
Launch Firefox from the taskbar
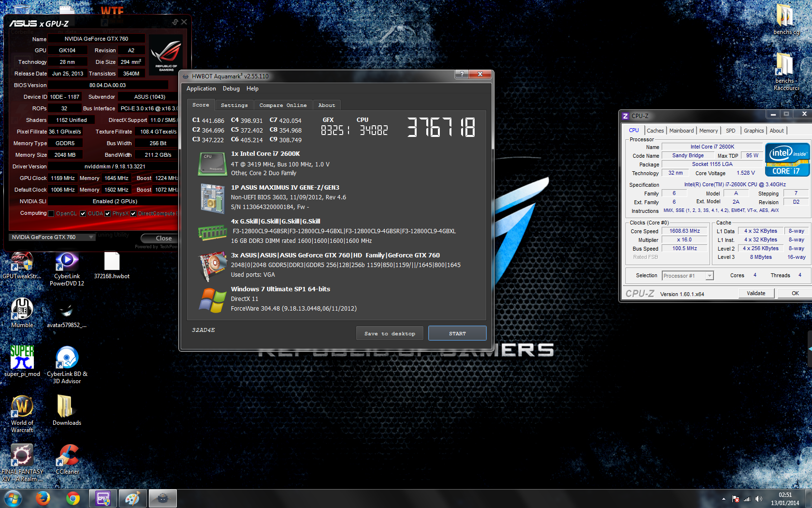(x=43, y=498)
